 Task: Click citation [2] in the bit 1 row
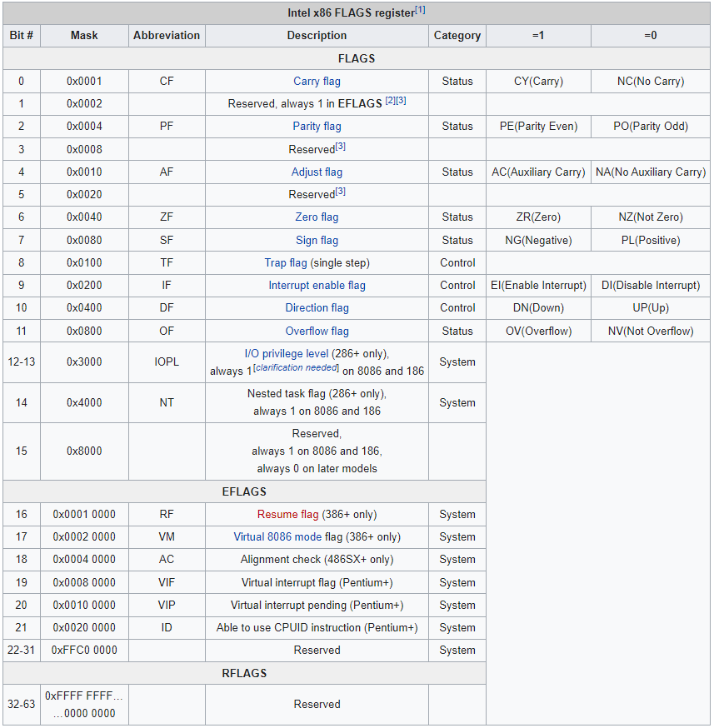[391, 100]
